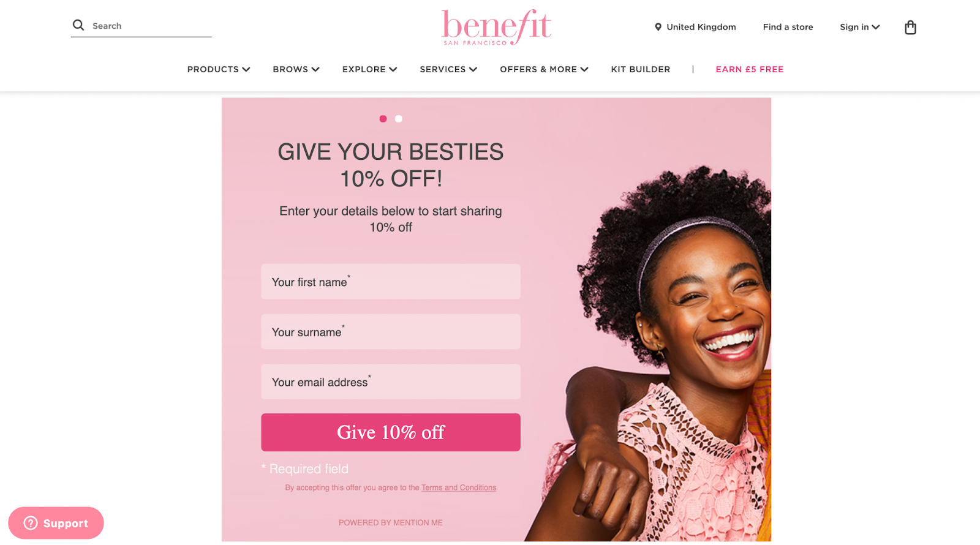Select the second carousel dot

coord(398,119)
